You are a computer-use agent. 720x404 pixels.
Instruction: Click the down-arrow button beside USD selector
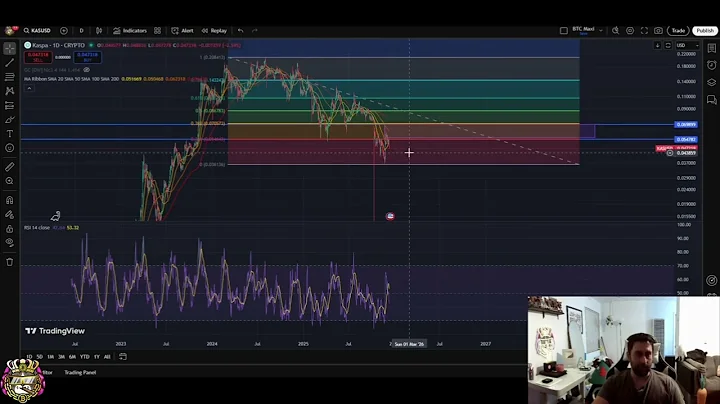(x=658, y=45)
